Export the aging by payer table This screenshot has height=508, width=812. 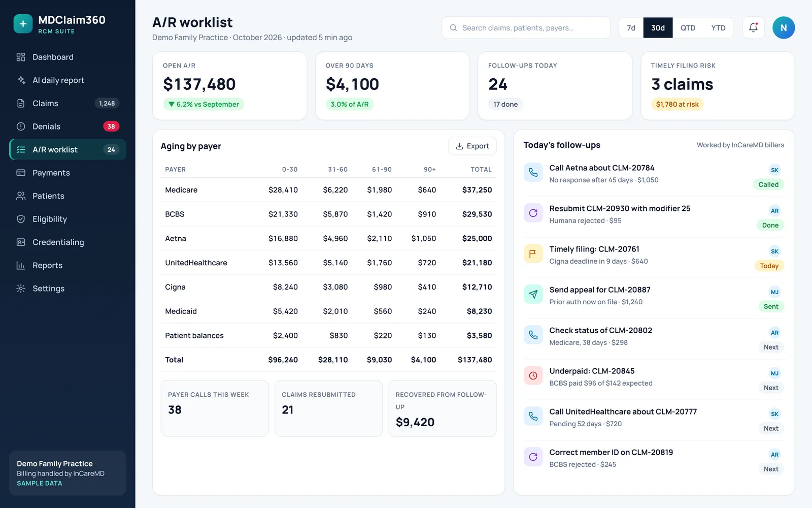[472, 146]
